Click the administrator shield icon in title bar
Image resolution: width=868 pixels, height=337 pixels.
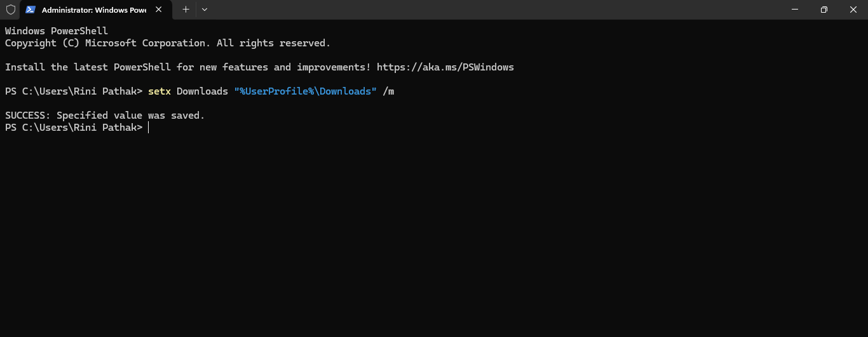coord(10,10)
